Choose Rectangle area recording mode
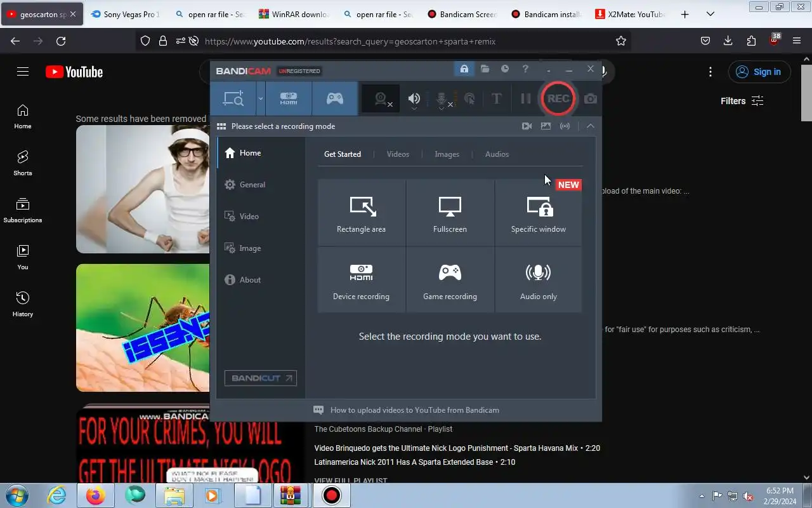The width and height of the screenshot is (812, 508). pyautogui.click(x=361, y=213)
